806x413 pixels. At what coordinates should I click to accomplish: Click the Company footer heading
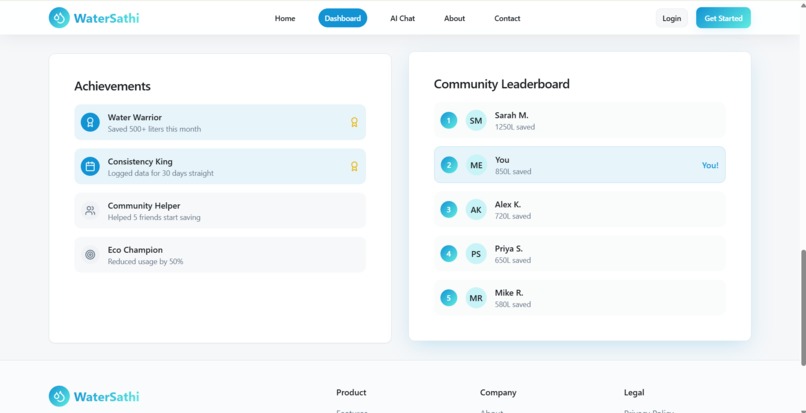click(498, 392)
